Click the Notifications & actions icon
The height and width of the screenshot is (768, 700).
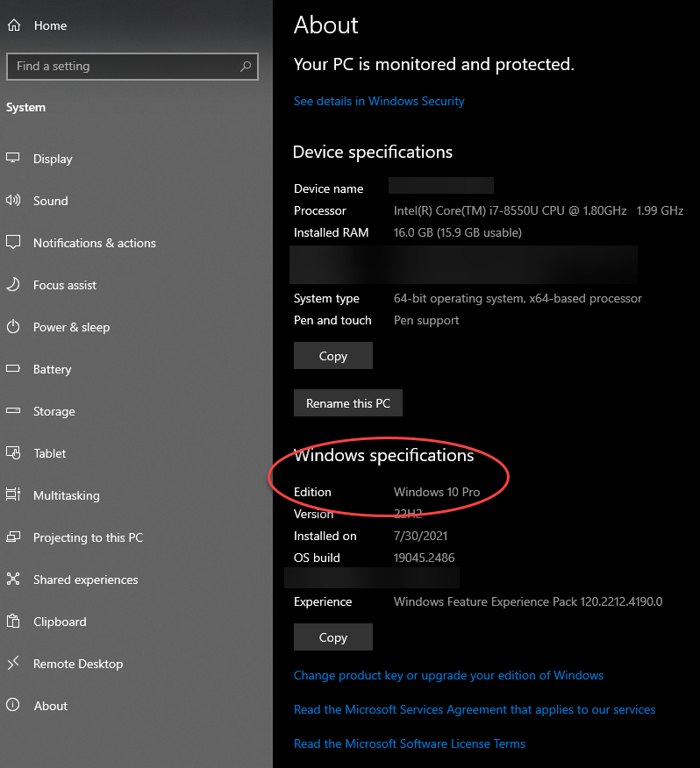click(x=13, y=242)
